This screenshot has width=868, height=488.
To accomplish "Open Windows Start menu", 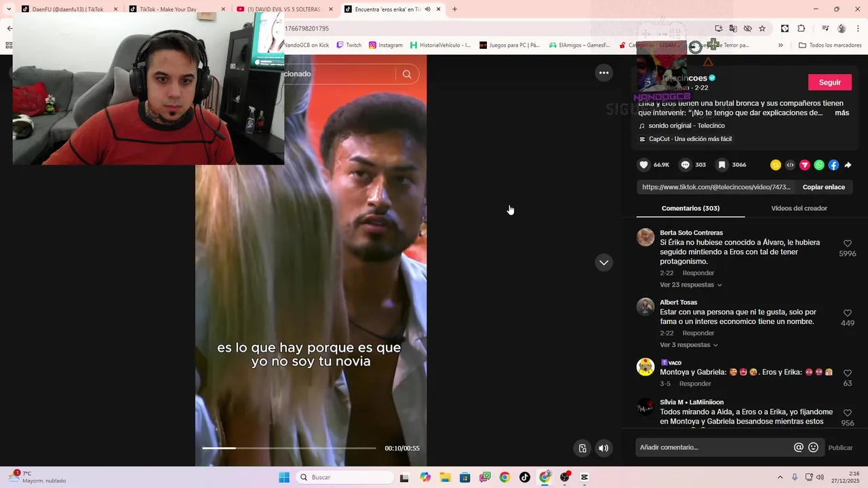I will pyautogui.click(x=284, y=477).
